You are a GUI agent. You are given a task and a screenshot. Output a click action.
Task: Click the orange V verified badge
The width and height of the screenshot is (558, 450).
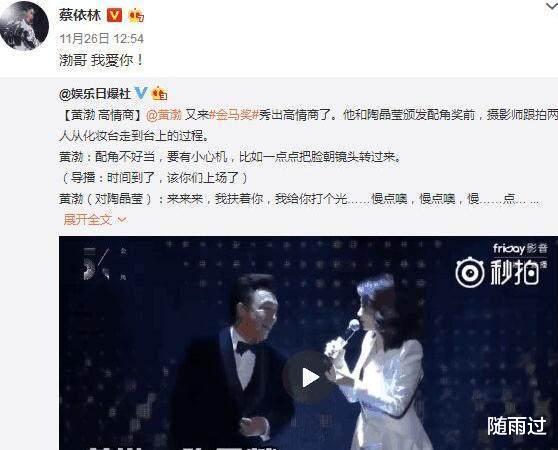(x=114, y=15)
